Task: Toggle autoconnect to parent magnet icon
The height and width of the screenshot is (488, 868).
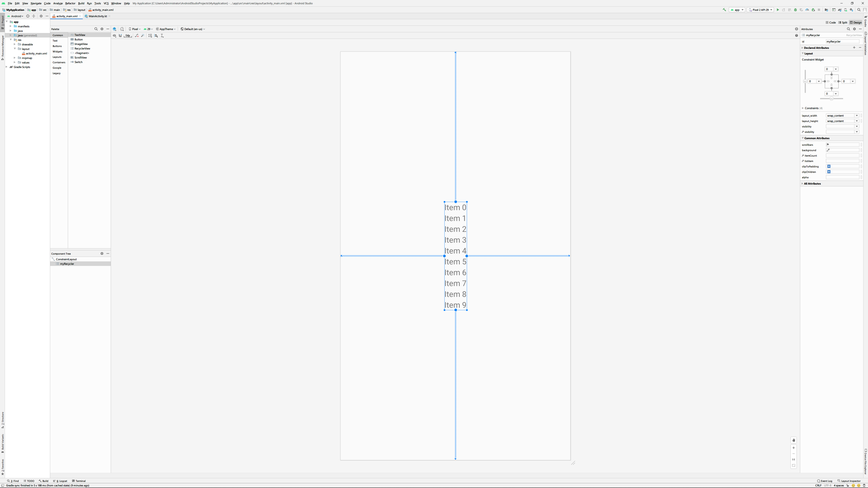Action: (x=120, y=36)
